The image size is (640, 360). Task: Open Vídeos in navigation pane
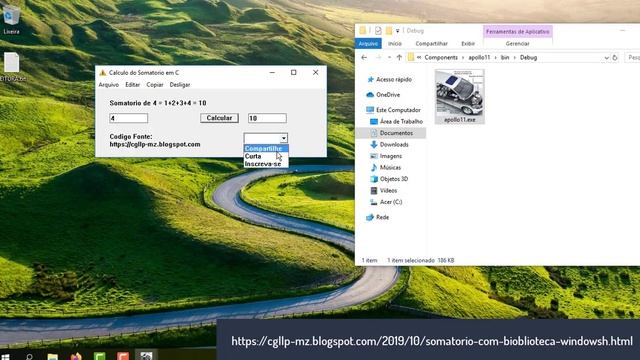(383, 191)
